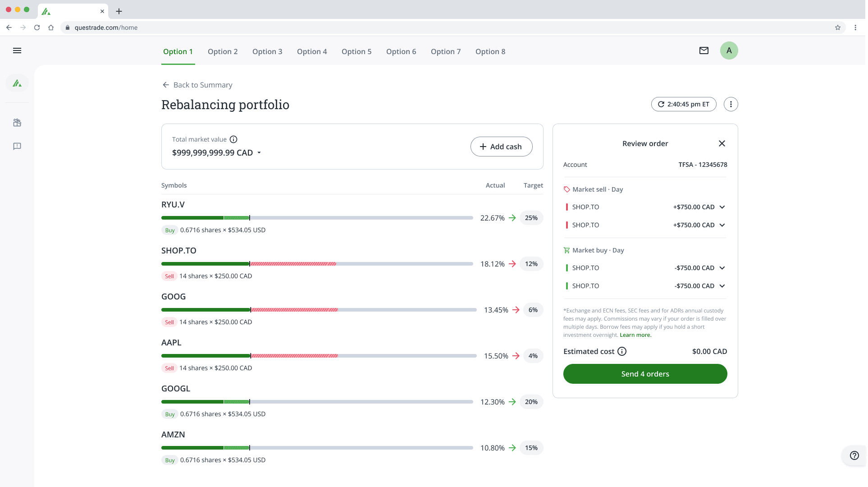
Task: Open the mail inbox icon
Action: pos(704,51)
